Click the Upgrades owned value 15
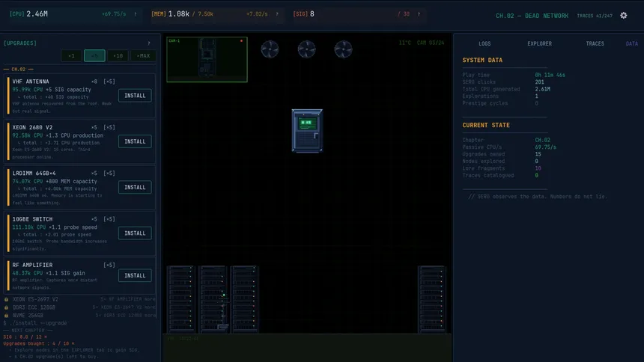 538,154
